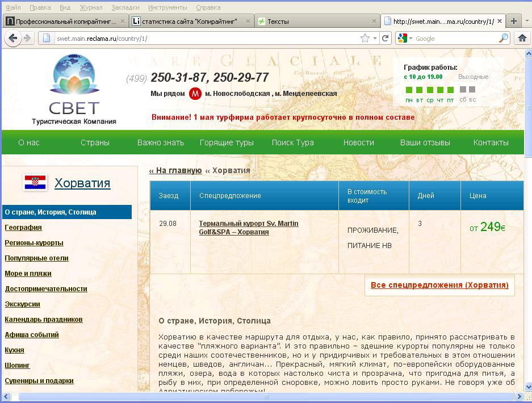The image size is (532, 403).
Task: Open the Справка menu
Action: pyautogui.click(x=208, y=7)
